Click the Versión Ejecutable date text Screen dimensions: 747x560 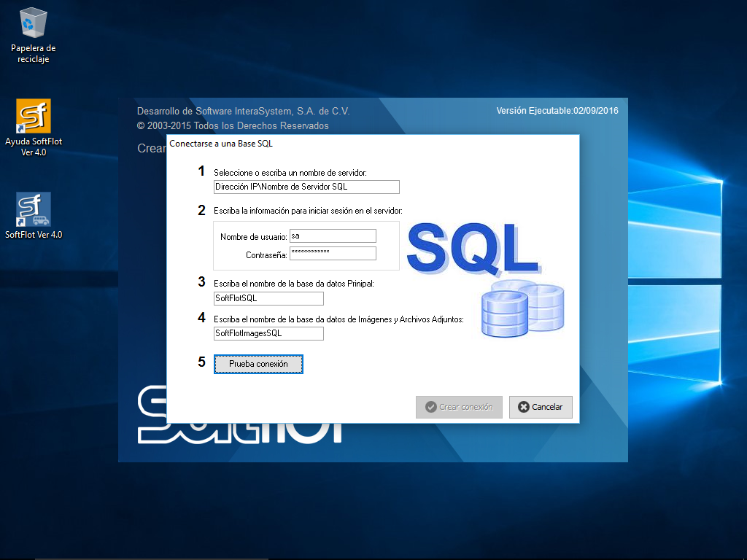[557, 111]
